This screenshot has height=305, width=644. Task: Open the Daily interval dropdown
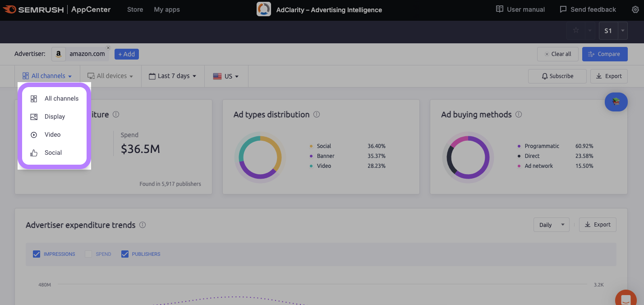(551, 225)
